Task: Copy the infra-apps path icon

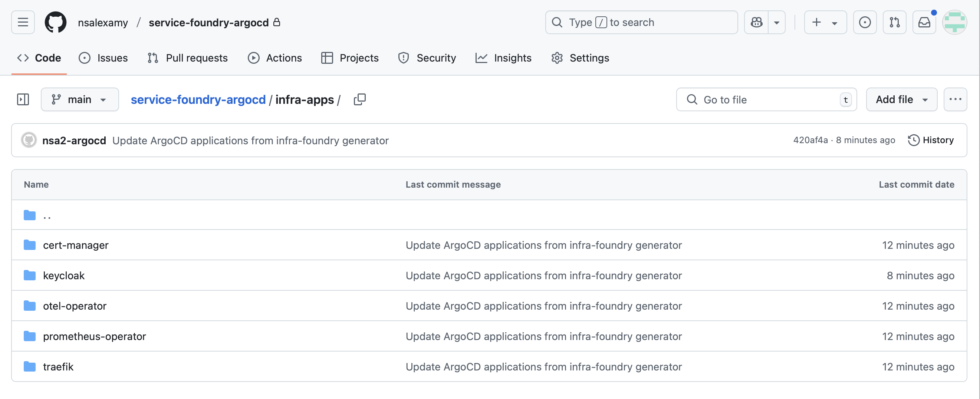Action: tap(359, 99)
